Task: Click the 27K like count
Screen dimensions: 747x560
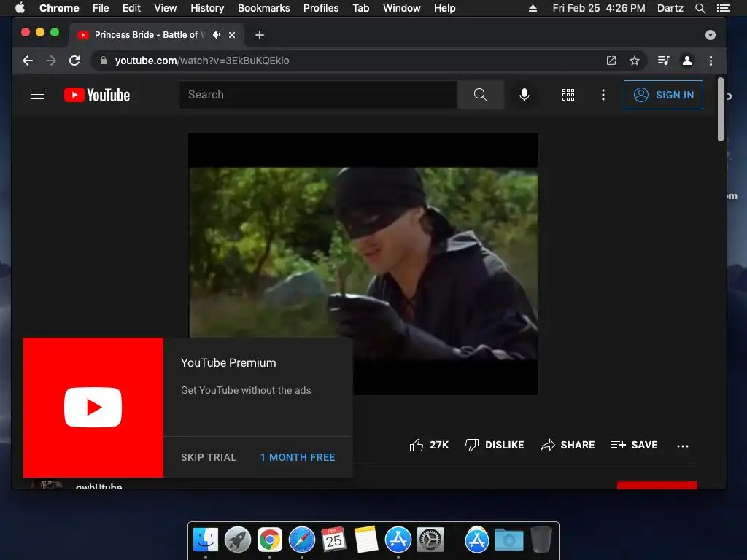Action: click(439, 445)
